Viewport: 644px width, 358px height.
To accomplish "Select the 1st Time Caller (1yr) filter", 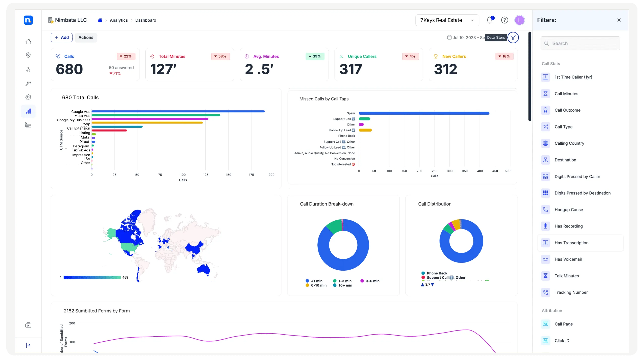I will coord(581,77).
